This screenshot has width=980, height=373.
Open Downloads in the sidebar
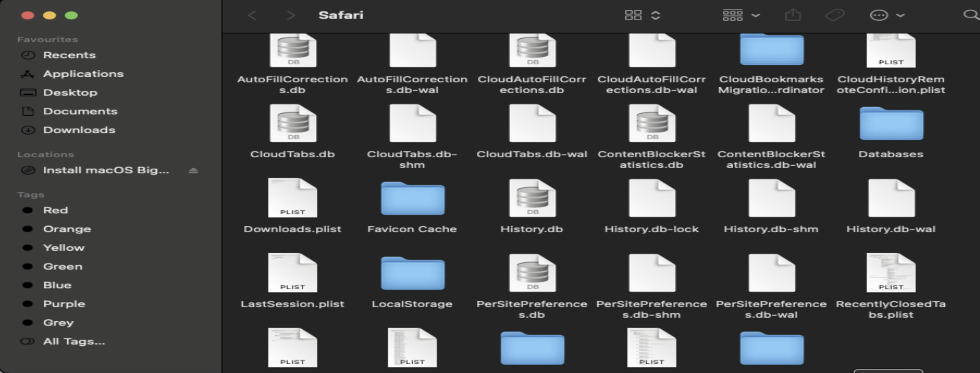click(79, 130)
